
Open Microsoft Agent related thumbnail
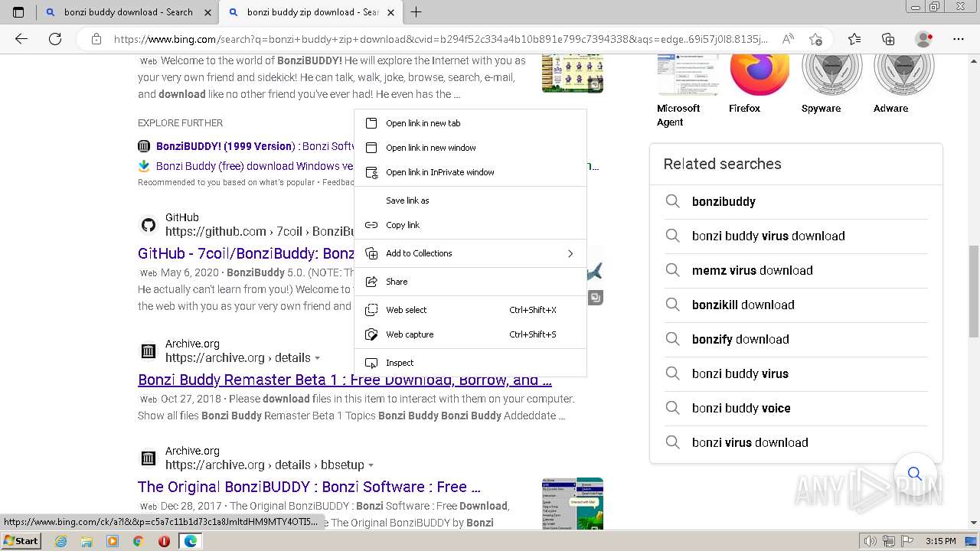[x=687, y=75]
